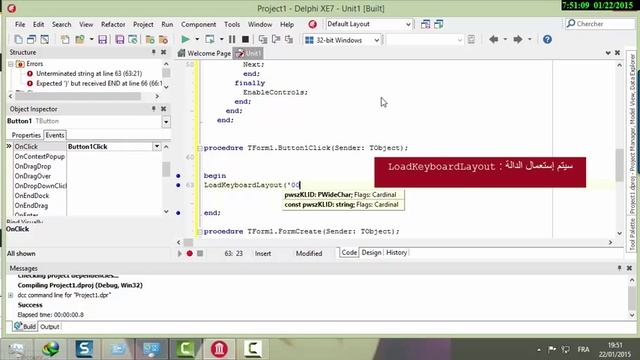Open the Tools menu
This screenshot has width=640, height=360.
tap(232, 24)
